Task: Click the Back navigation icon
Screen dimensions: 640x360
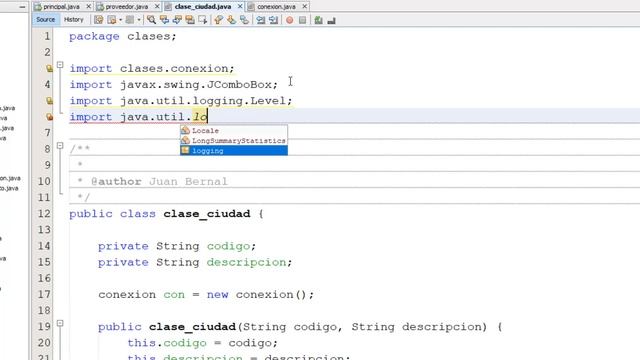Action: coord(112,20)
